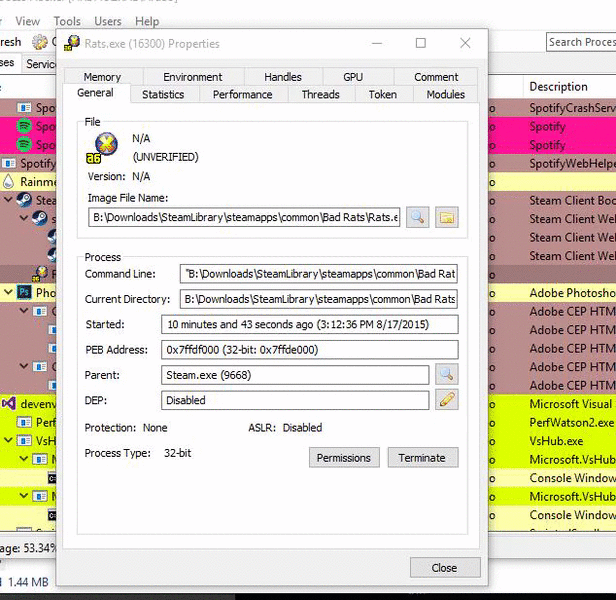Click the Rats.exe tree row icon
The width and height of the screenshot is (616, 600).
click(x=40, y=273)
